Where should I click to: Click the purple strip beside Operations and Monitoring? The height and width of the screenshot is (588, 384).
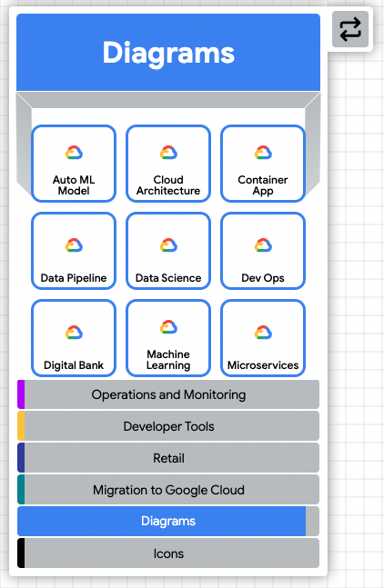tap(21, 394)
